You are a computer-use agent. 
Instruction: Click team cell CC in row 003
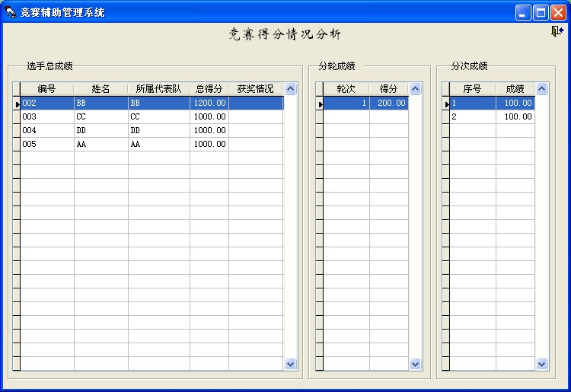159,116
